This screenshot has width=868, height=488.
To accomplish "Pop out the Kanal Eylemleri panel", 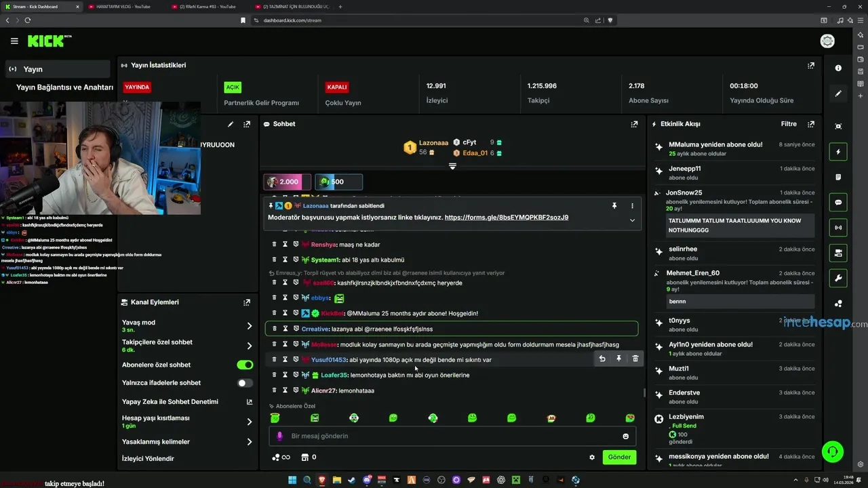I will click(x=246, y=302).
